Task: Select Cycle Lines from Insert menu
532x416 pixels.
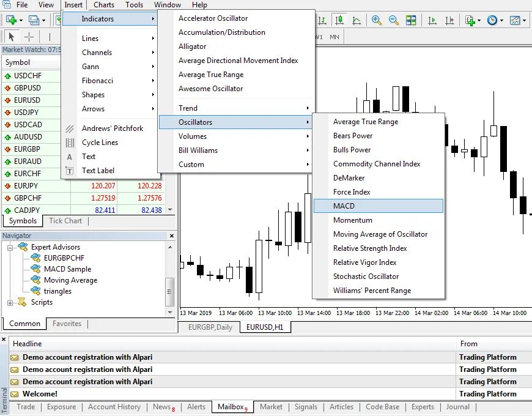Action: (111, 143)
